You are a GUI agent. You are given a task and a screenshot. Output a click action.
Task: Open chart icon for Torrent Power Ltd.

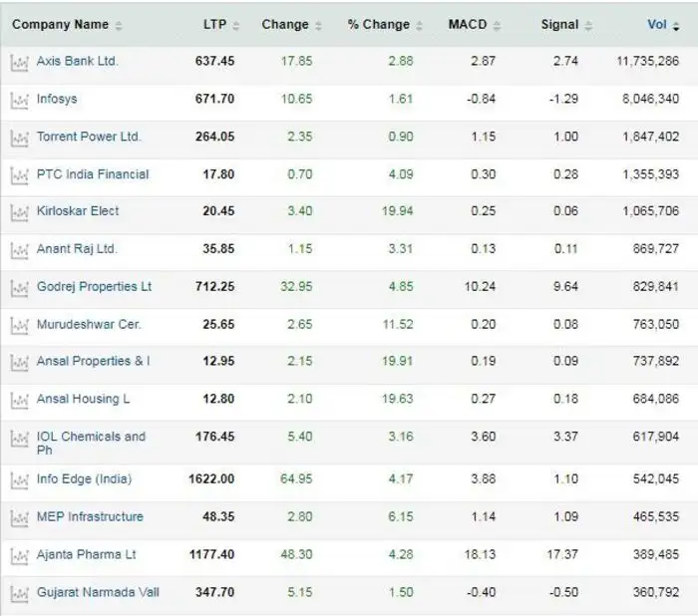click(19, 139)
